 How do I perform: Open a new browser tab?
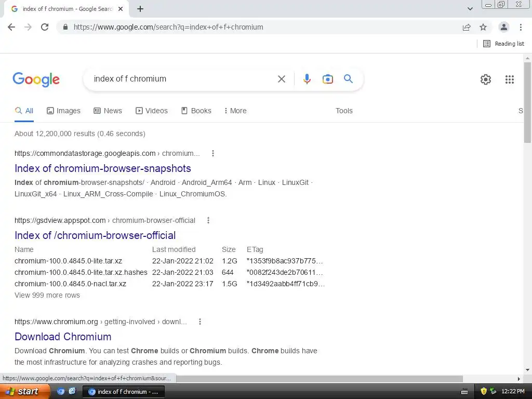click(140, 9)
